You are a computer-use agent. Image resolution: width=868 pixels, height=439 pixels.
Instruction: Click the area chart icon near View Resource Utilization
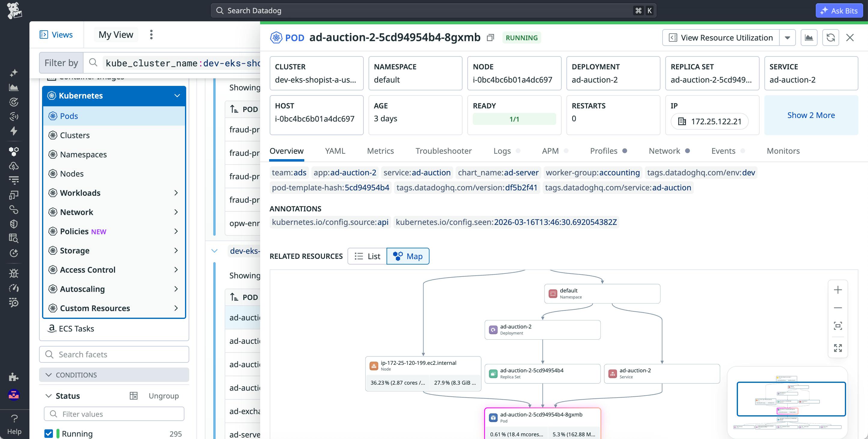(x=809, y=38)
